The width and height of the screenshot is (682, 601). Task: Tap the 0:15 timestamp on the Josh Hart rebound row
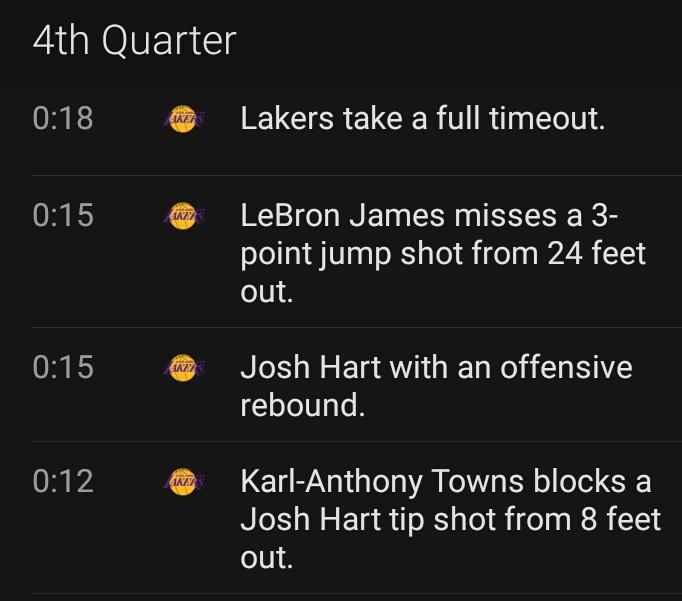[x=63, y=367]
